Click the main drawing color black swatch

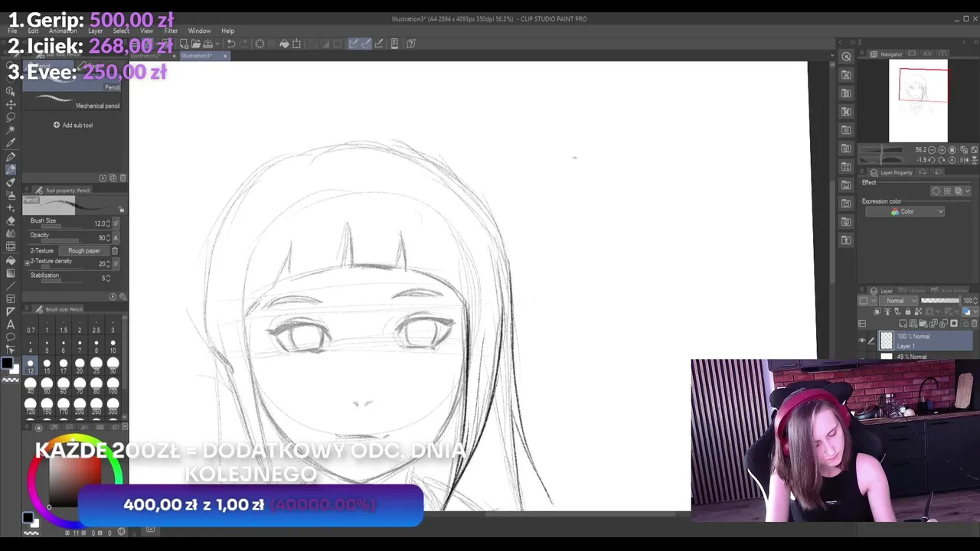(7, 364)
